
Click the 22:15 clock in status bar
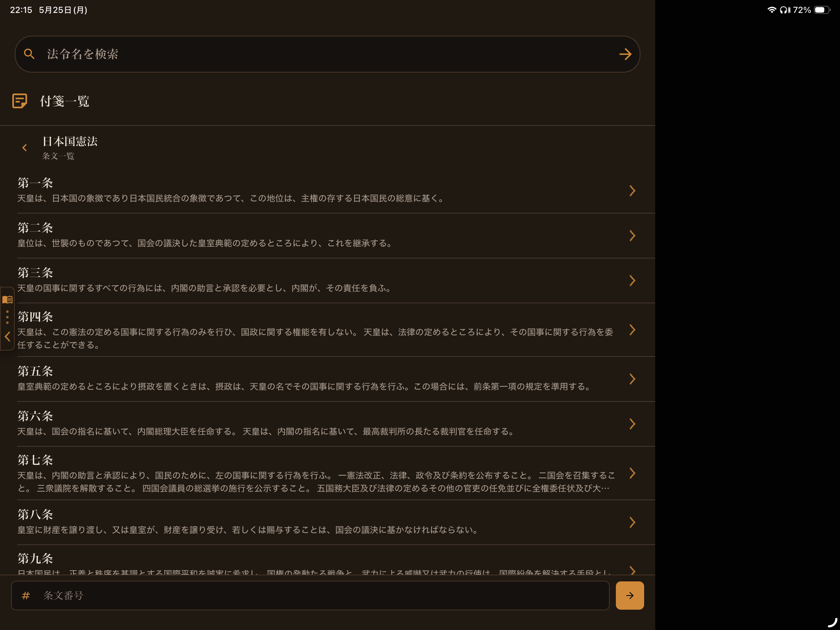click(x=21, y=10)
